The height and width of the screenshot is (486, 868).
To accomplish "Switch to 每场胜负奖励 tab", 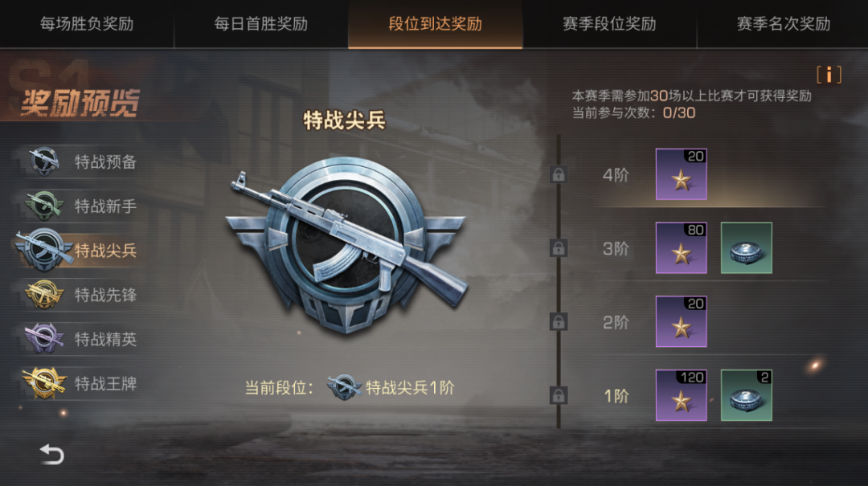I will (x=87, y=24).
